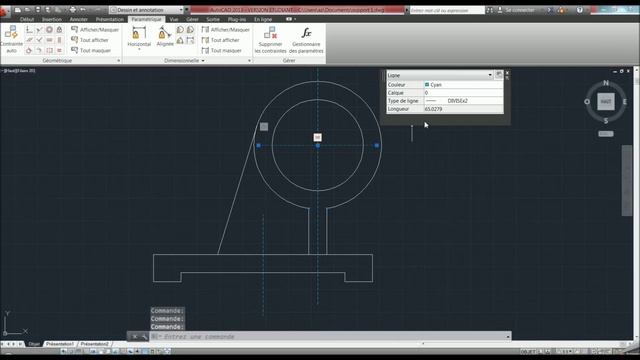Click Tout masquer in Géométrique panel
Image resolution: width=640 pixels, height=360 pixels.
coord(91,50)
